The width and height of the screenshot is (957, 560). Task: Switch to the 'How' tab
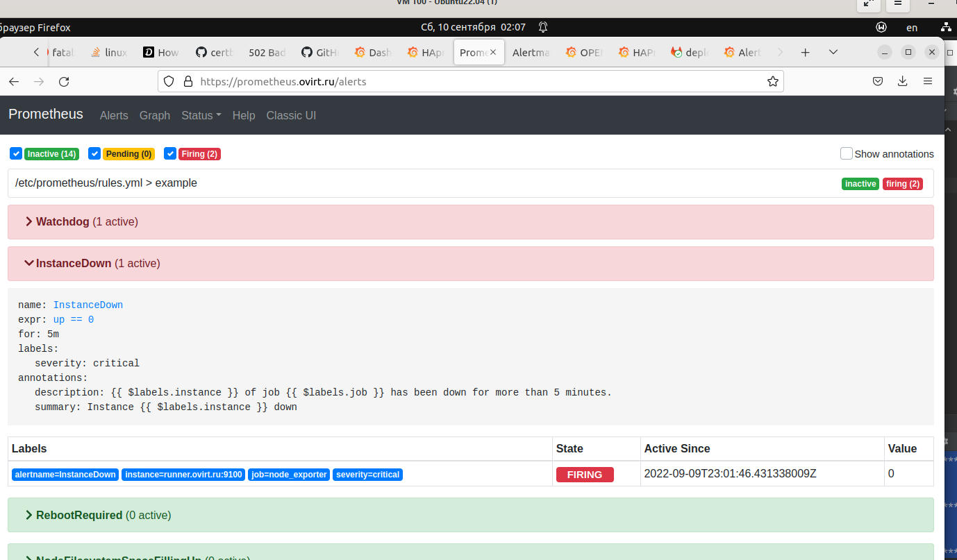pyautogui.click(x=162, y=52)
